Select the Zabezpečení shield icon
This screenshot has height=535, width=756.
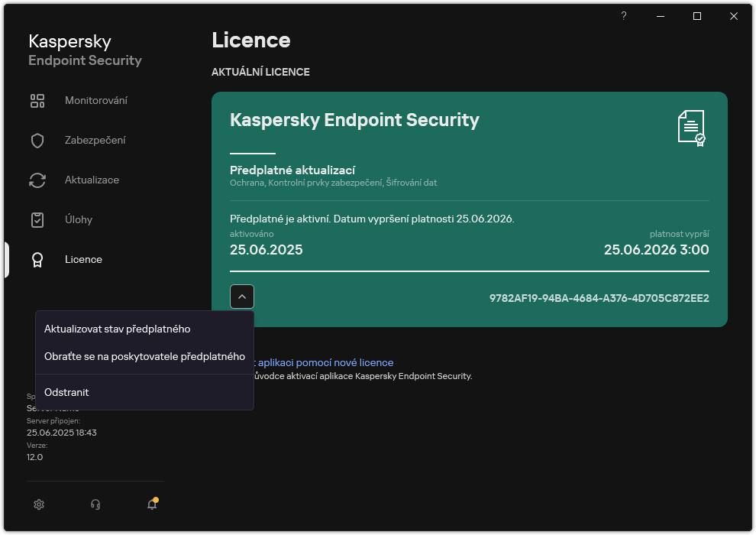tap(37, 140)
